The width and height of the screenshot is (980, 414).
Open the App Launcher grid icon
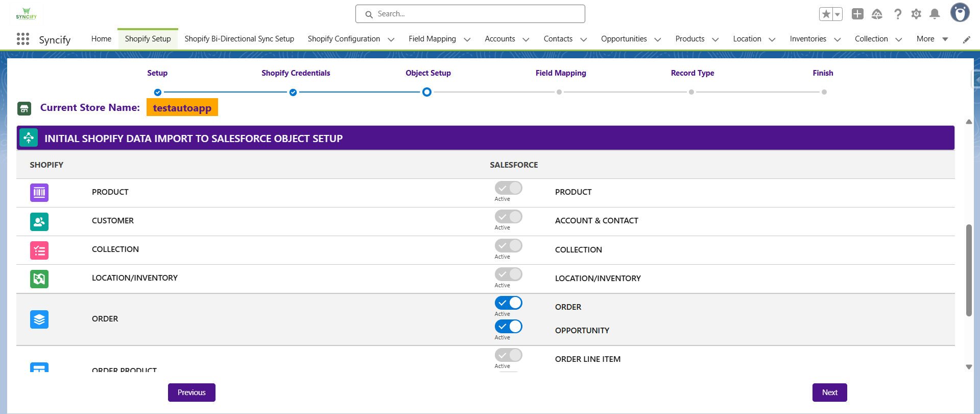pos(23,39)
